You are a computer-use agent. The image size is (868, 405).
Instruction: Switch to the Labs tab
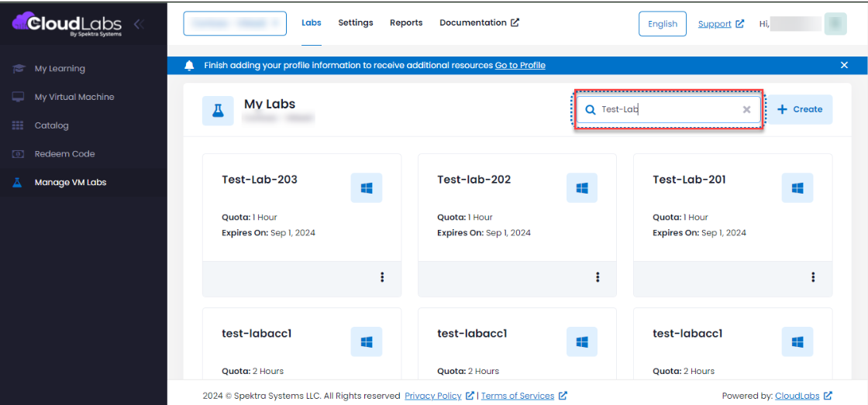coord(311,22)
